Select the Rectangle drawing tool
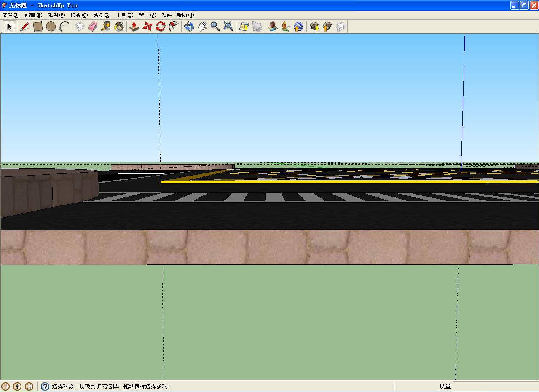The height and width of the screenshot is (392, 539). click(38, 27)
